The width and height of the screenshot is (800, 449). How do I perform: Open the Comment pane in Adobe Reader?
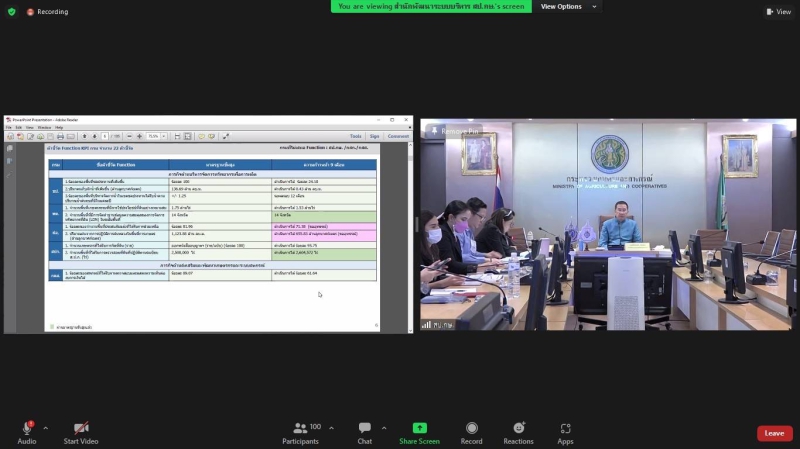[x=398, y=136]
